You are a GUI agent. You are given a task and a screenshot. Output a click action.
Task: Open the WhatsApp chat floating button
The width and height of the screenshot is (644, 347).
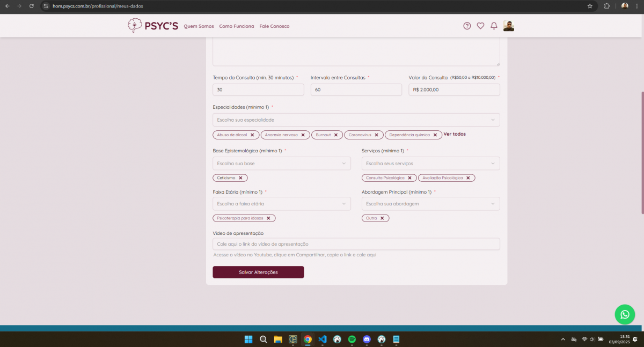(x=625, y=315)
